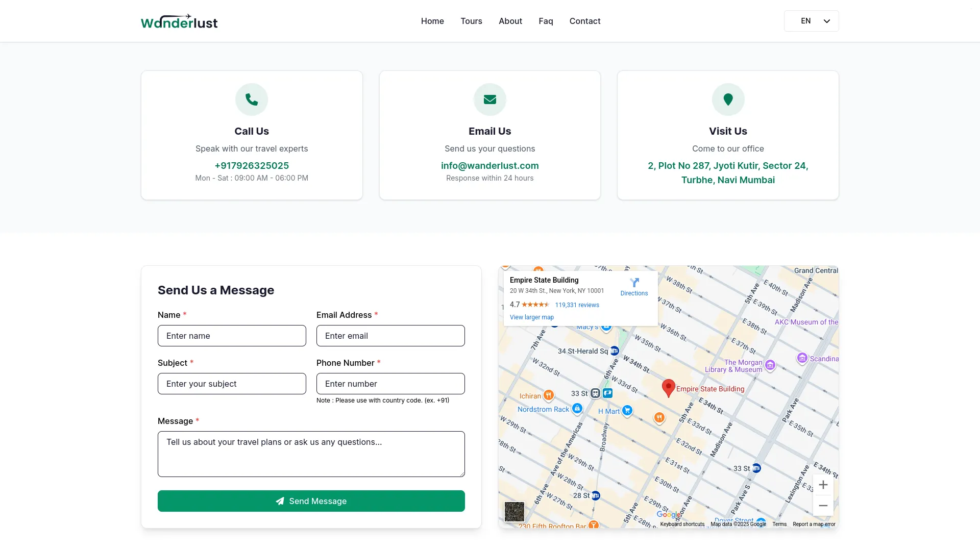Click the Wanderlust logo

(x=179, y=21)
